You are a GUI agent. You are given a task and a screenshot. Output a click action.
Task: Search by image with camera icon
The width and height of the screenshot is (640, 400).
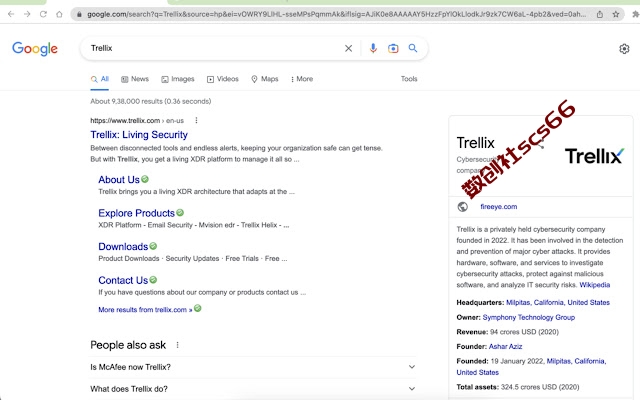(393, 49)
